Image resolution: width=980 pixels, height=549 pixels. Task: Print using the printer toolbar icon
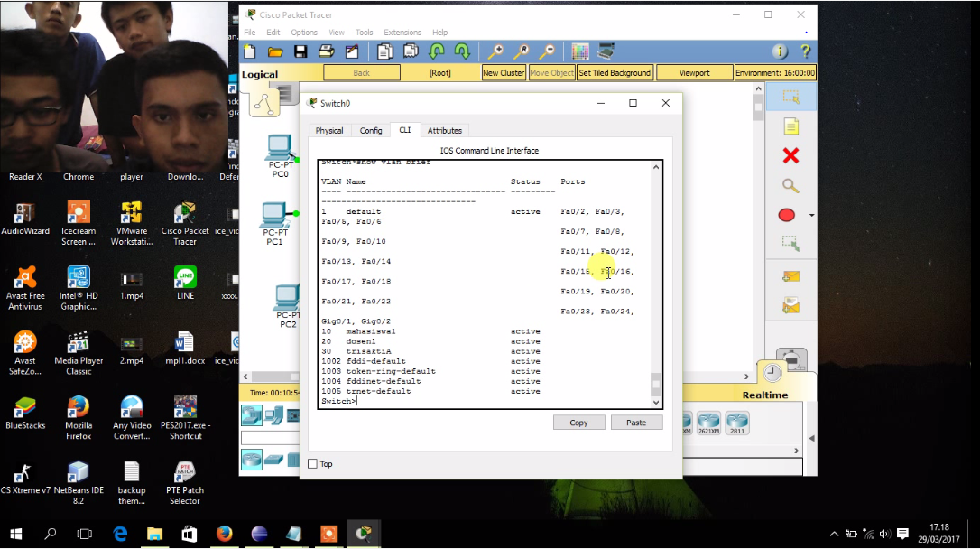[327, 51]
